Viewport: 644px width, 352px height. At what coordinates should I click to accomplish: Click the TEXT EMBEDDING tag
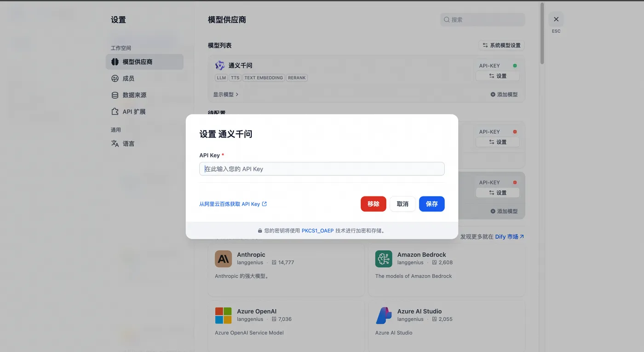pos(264,78)
